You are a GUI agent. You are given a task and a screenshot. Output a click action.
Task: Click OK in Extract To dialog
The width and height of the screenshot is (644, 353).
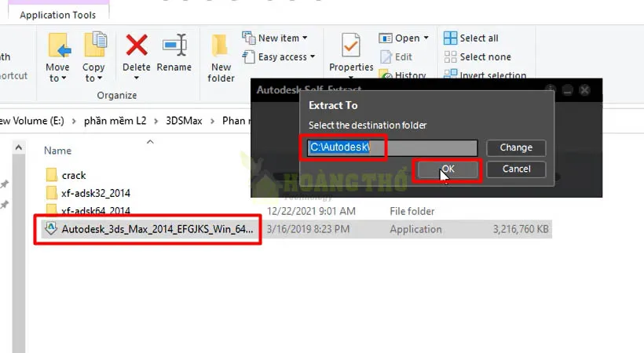point(448,169)
